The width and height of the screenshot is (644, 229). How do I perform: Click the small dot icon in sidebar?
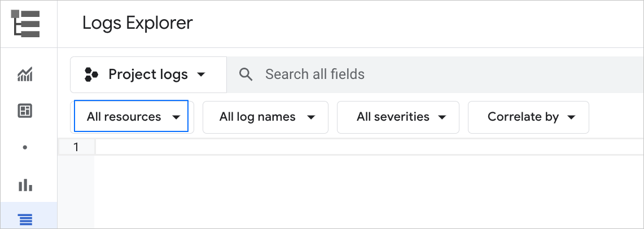click(x=25, y=148)
